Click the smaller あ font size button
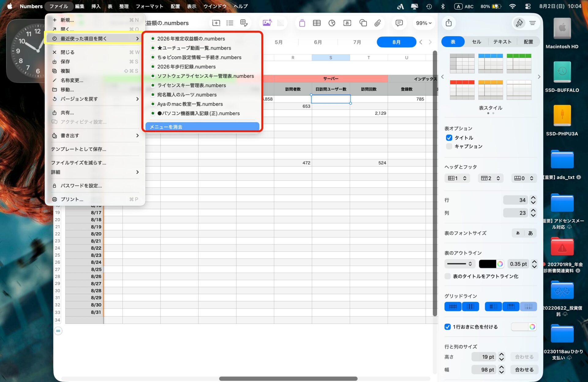 pyautogui.click(x=518, y=233)
